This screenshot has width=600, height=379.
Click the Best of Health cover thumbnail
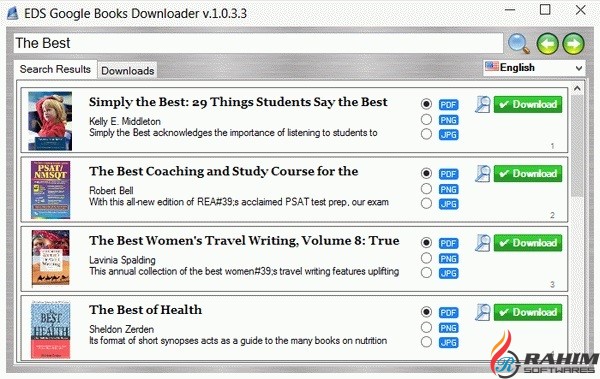51,330
